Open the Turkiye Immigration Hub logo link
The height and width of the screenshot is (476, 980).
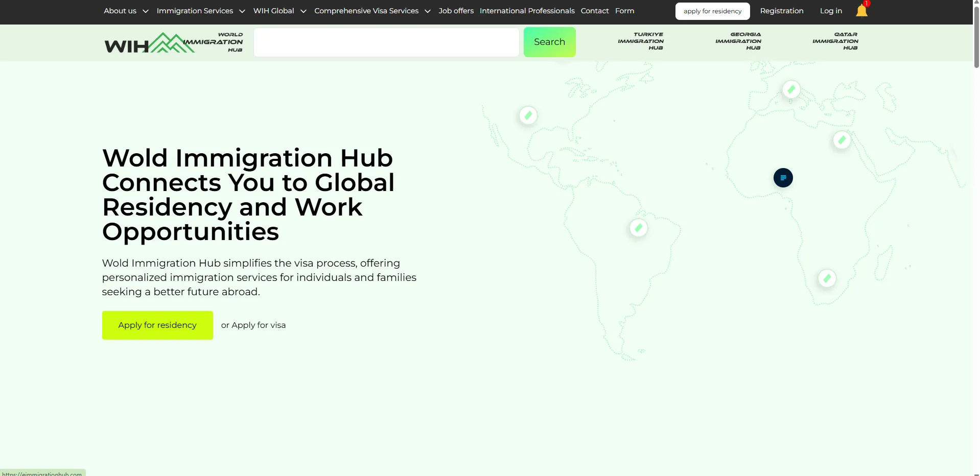641,41
